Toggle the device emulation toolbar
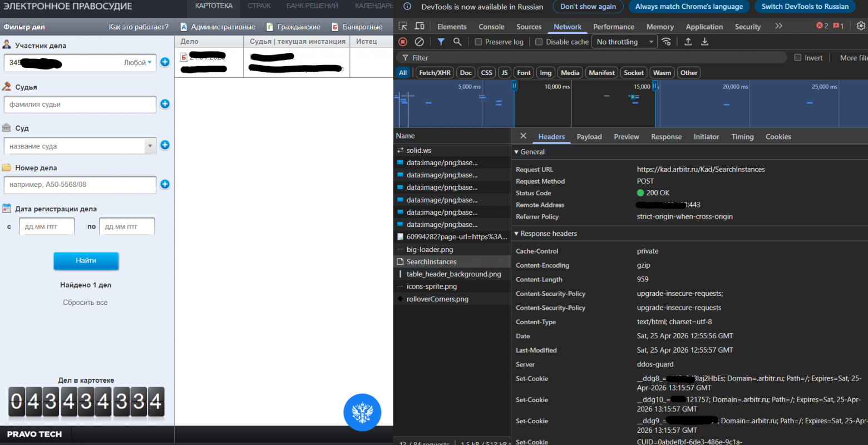Image resolution: width=868 pixels, height=445 pixels. 419,26
